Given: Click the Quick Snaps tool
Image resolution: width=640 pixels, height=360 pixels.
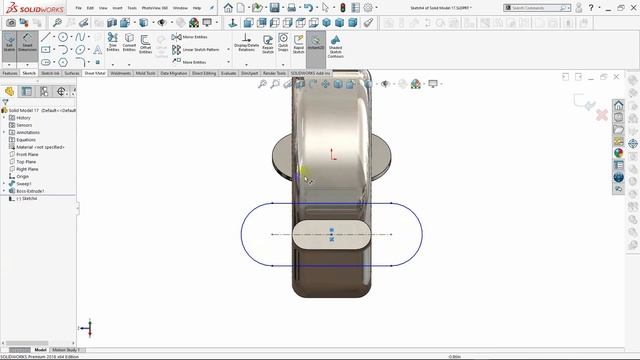Looking at the screenshot, I should click(283, 43).
